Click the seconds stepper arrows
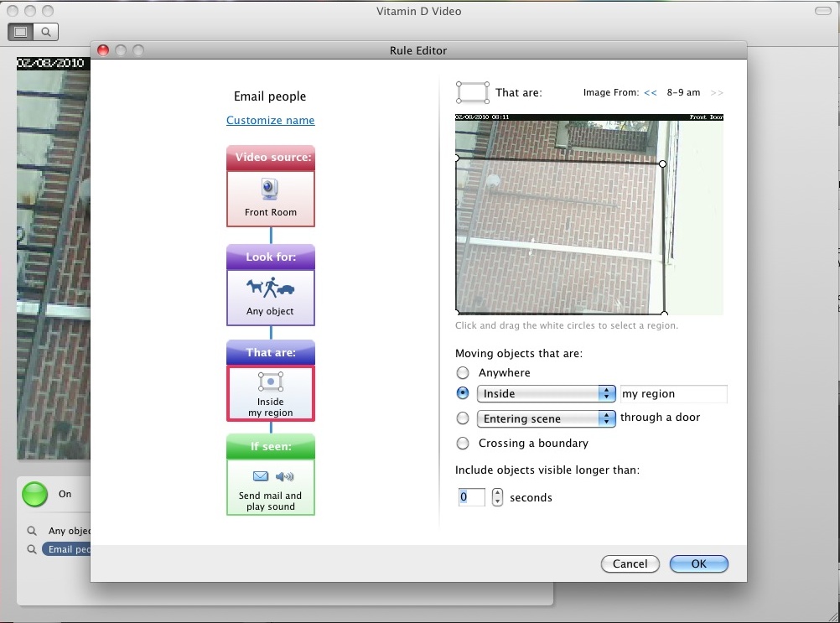This screenshot has height=623, width=840. [x=497, y=497]
